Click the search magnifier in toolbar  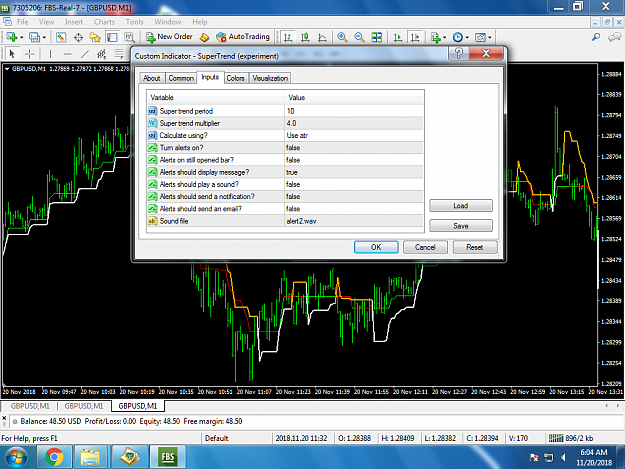[x=596, y=37]
